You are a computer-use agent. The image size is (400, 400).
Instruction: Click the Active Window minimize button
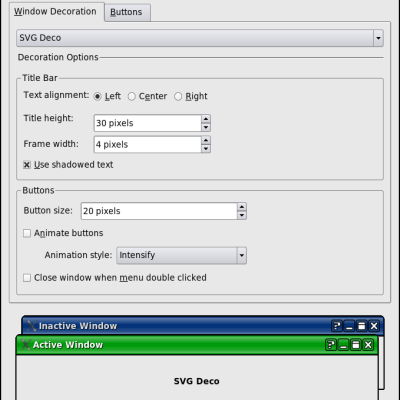click(343, 345)
